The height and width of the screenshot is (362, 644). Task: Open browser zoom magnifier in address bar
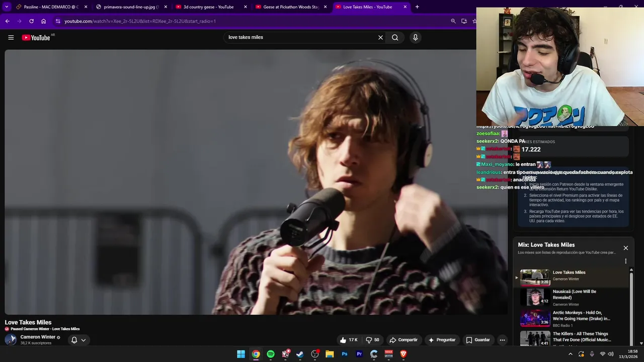pos(453,21)
